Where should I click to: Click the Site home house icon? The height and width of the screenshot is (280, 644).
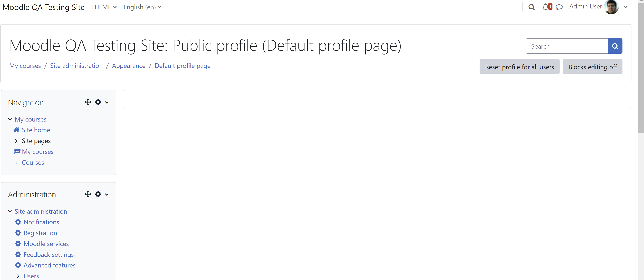[16, 130]
